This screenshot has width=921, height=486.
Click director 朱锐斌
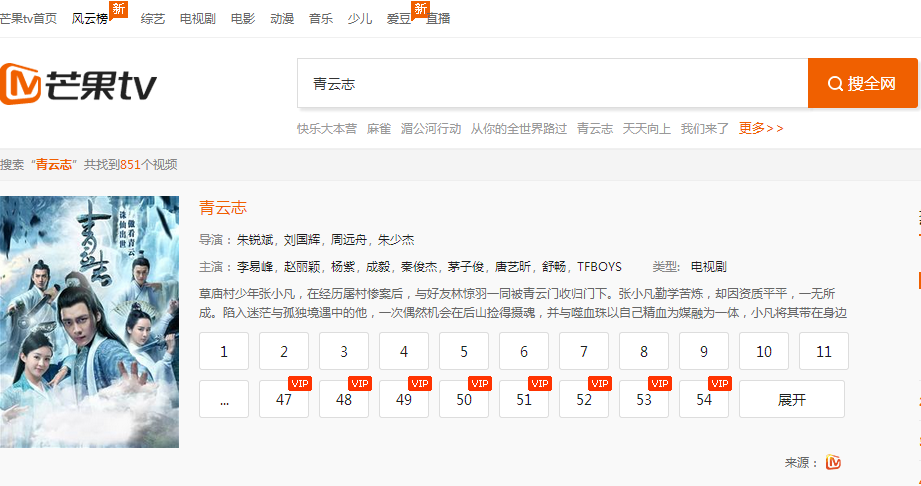click(x=255, y=240)
